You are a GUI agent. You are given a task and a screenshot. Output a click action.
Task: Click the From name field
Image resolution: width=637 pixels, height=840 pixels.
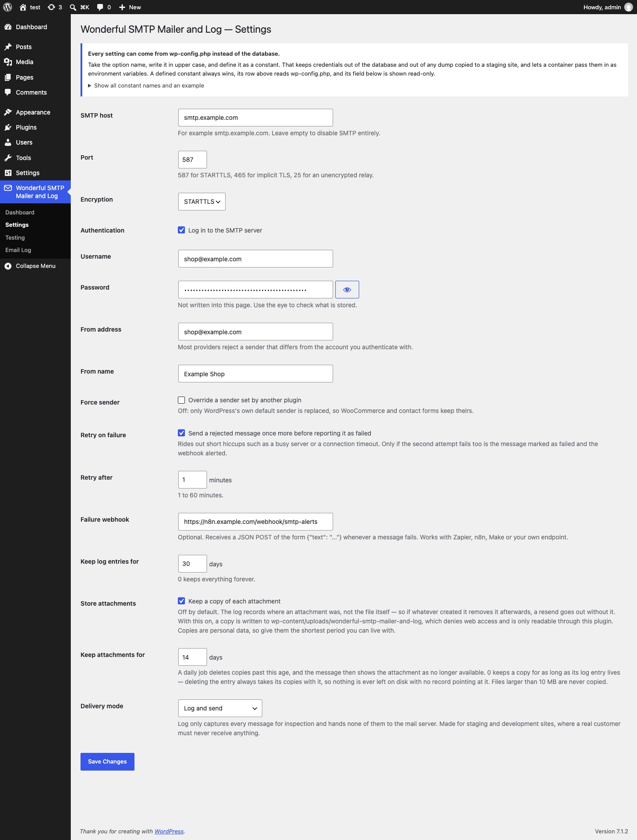pyautogui.click(x=256, y=374)
